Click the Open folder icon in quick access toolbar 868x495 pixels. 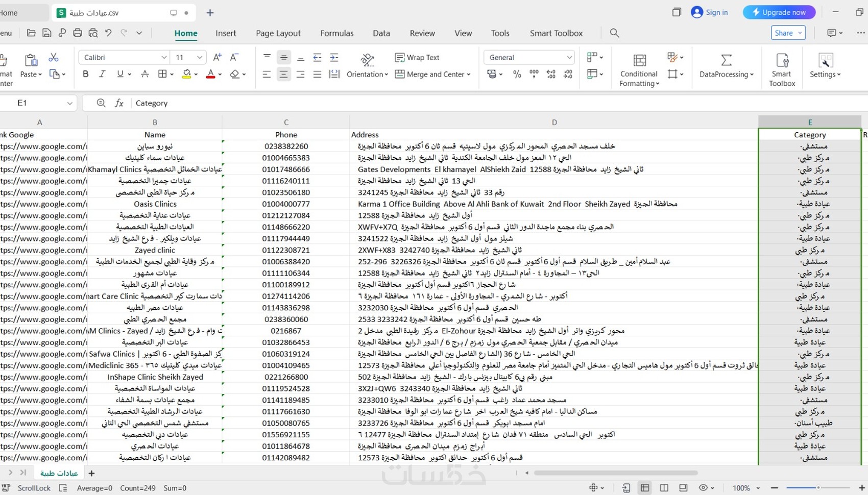coord(31,33)
